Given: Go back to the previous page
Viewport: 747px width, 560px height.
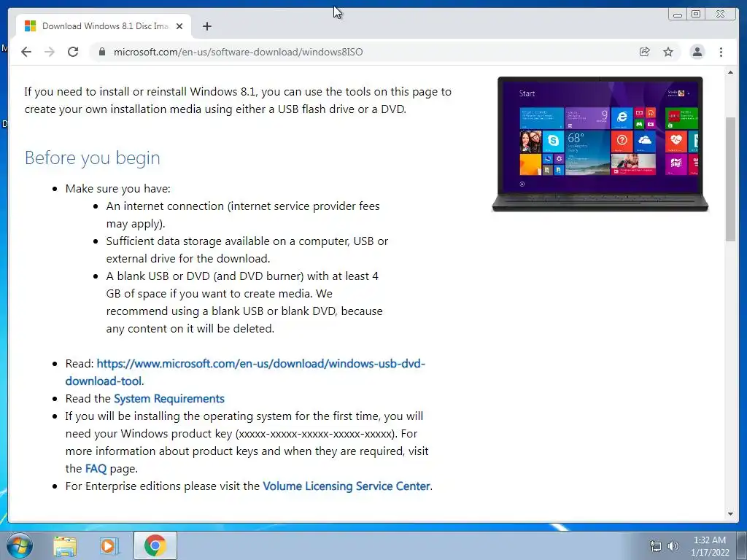Looking at the screenshot, I should click(x=26, y=52).
